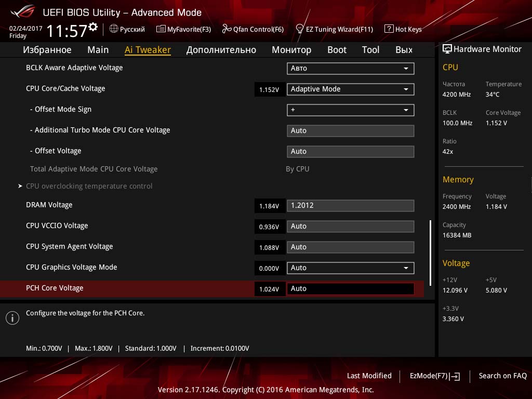Open the Избранное tab
This screenshot has height=399, width=532.
pyautogui.click(x=47, y=50)
